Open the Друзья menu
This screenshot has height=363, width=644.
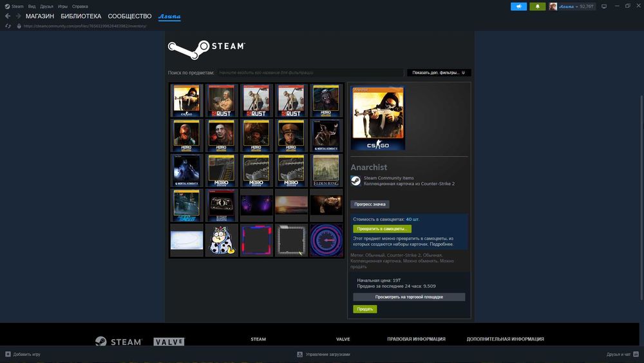pos(46,6)
